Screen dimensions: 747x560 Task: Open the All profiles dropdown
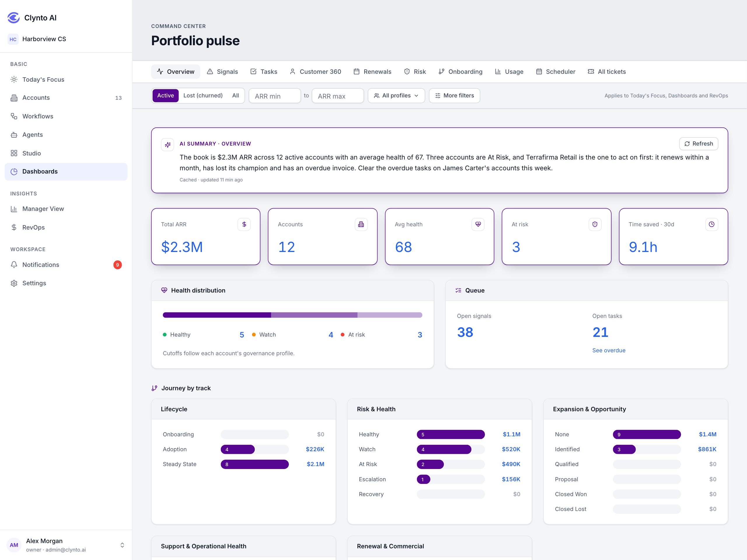click(396, 96)
